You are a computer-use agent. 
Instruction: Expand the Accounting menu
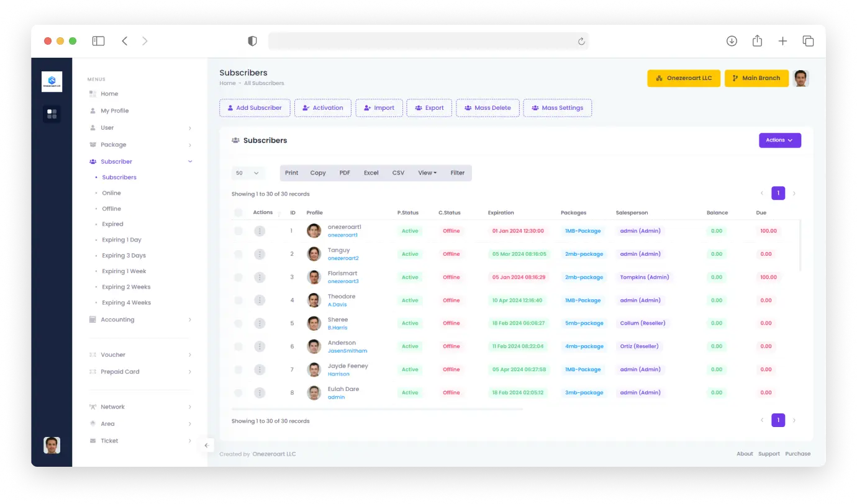point(140,320)
